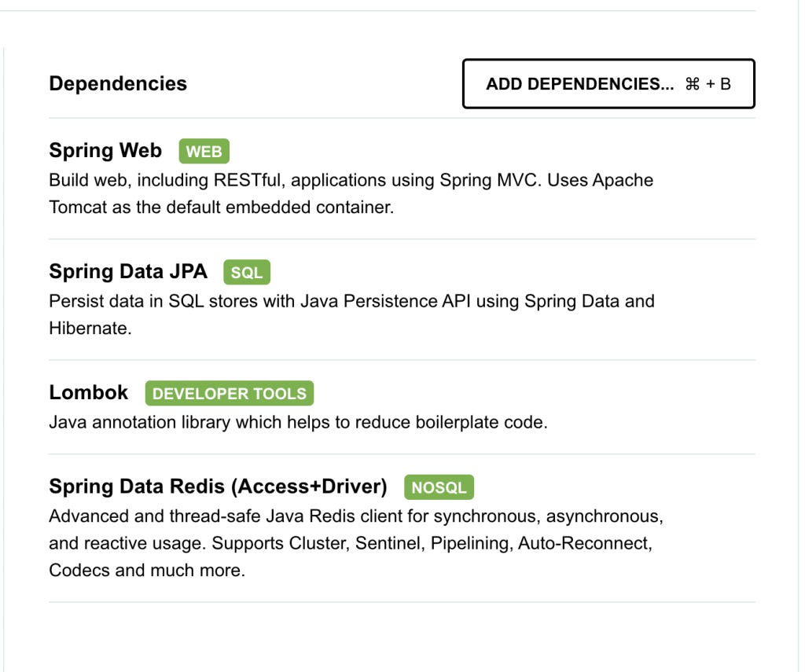Select the Dependencies section heading
Screen dimensions: 805x672
(x=118, y=83)
